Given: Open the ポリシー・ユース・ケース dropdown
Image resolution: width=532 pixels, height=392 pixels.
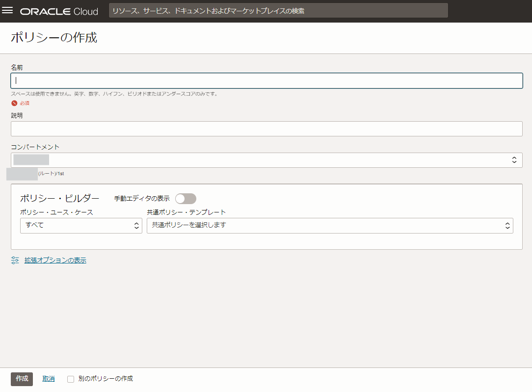Looking at the screenshot, I should (x=81, y=226).
